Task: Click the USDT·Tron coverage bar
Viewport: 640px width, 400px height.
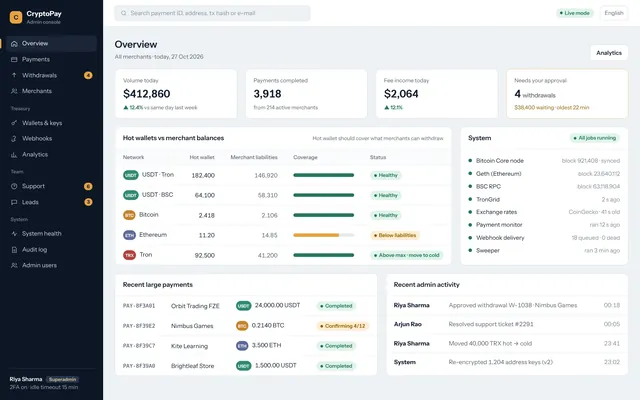Action: pyautogui.click(x=324, y=175)
